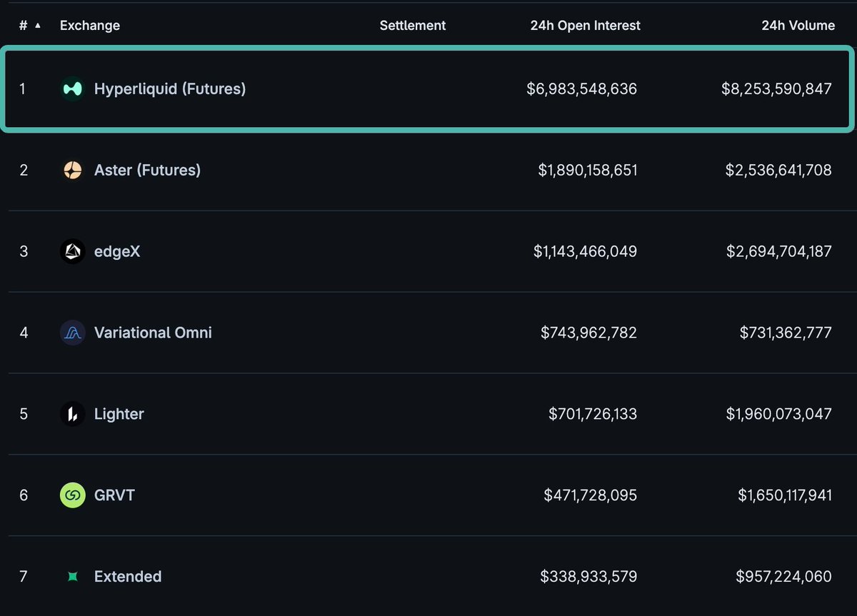Click the Aster exchange logo icon
This screenshot has width=857, height=616.
[x=72, y=170]
